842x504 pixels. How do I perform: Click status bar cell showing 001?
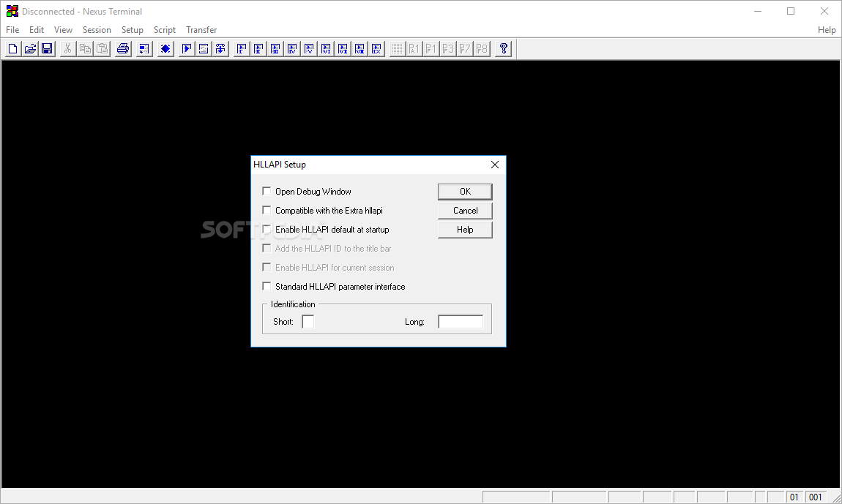coord(816,497)
